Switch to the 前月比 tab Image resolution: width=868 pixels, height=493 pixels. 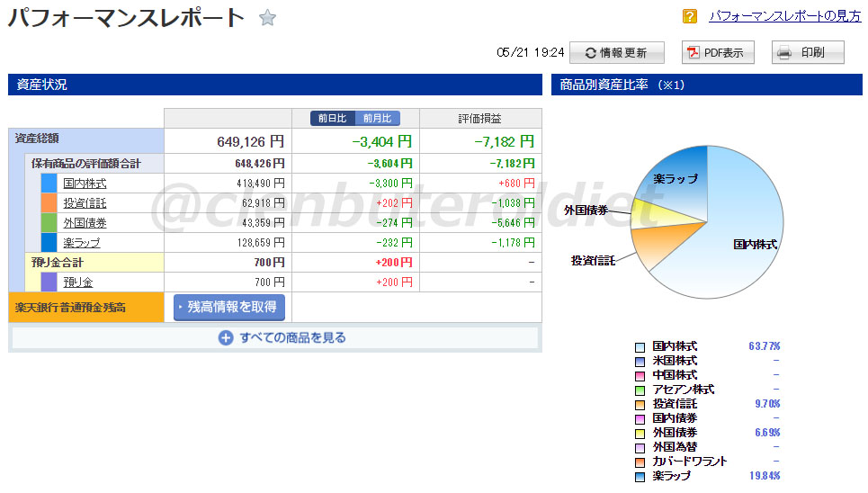pyautogui.click(x=377, y=119)
